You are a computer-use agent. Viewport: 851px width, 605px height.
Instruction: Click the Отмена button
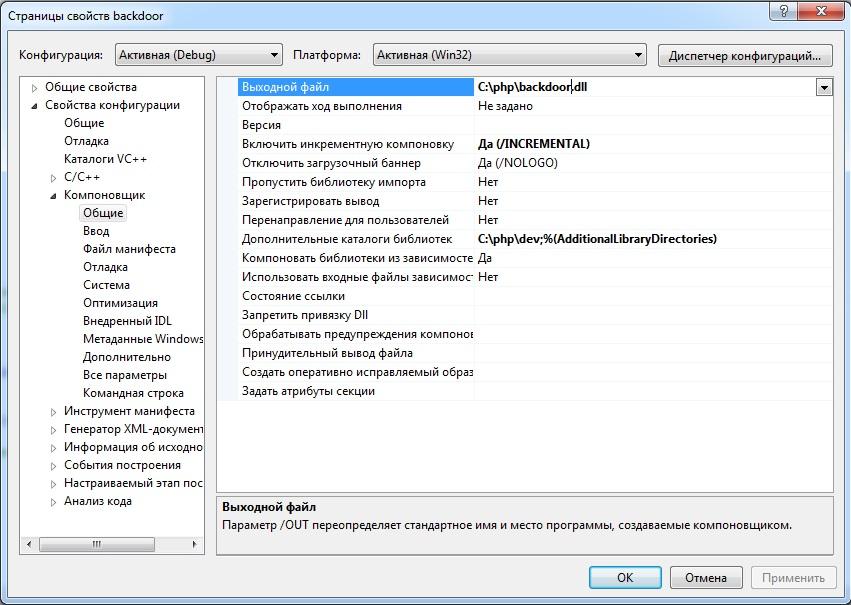click(706, 577)
